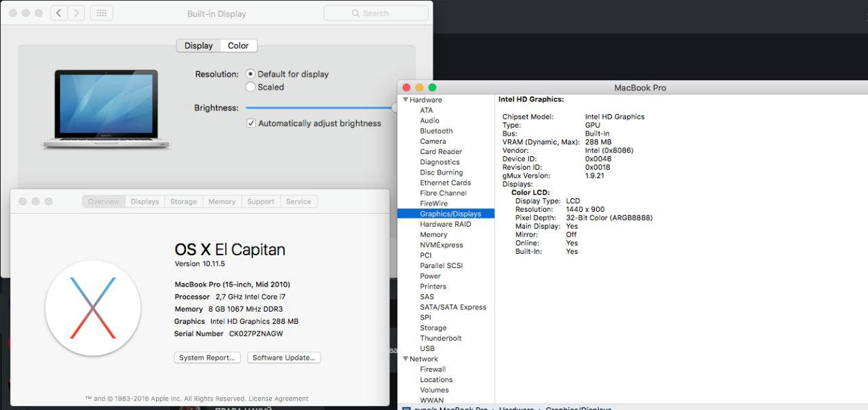Viewport: 868px width, 410px height.
Task: Go back in System Preferences window
Action: [59, 13]
